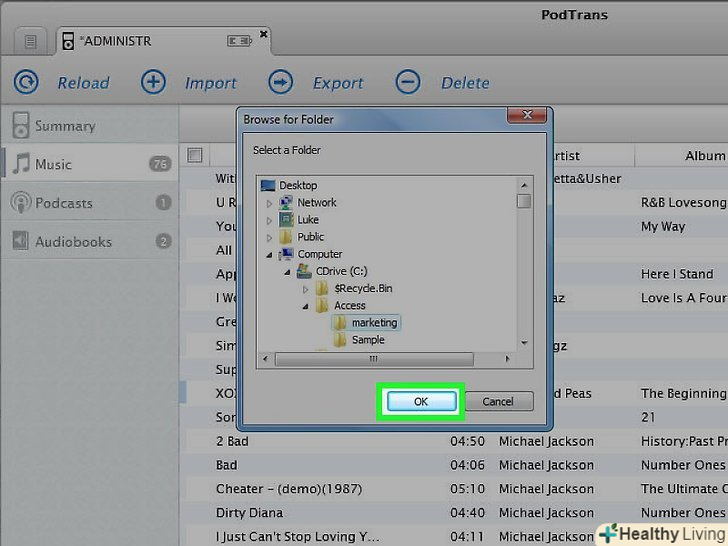Select the song 'Cheater - (demo)(1987)'
The width and height of the screenshot is (728, 546).
(x=289, y=489)
